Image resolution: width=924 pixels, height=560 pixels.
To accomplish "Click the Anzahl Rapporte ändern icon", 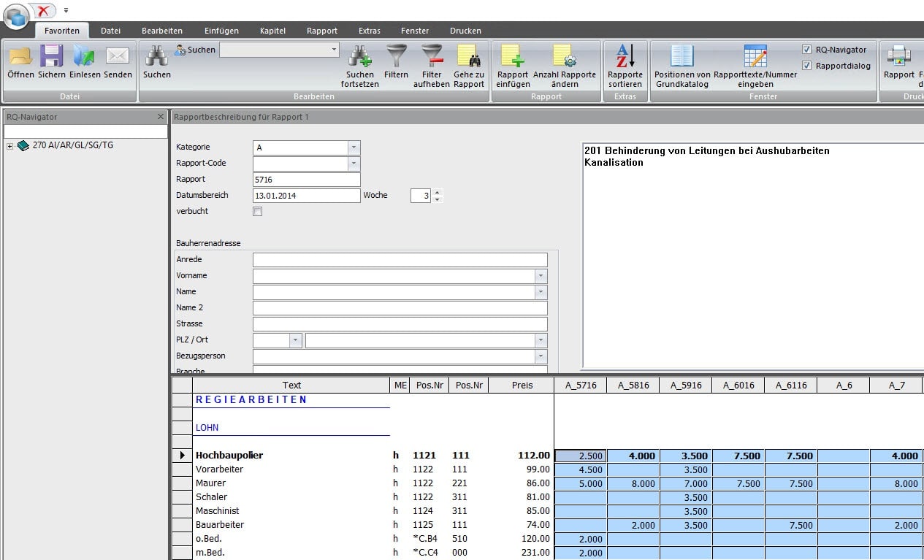I will click(x=565, y=56).
